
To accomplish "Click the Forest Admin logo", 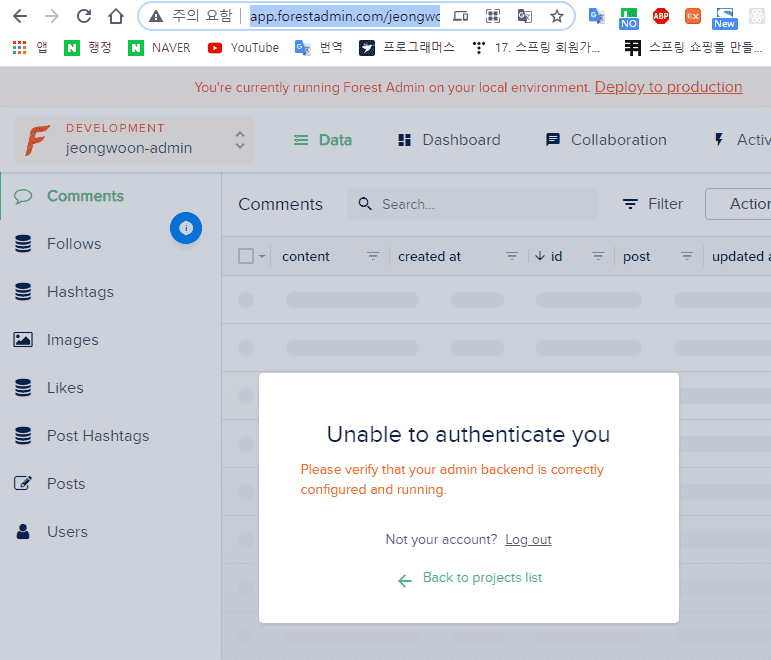I will 38,140.
